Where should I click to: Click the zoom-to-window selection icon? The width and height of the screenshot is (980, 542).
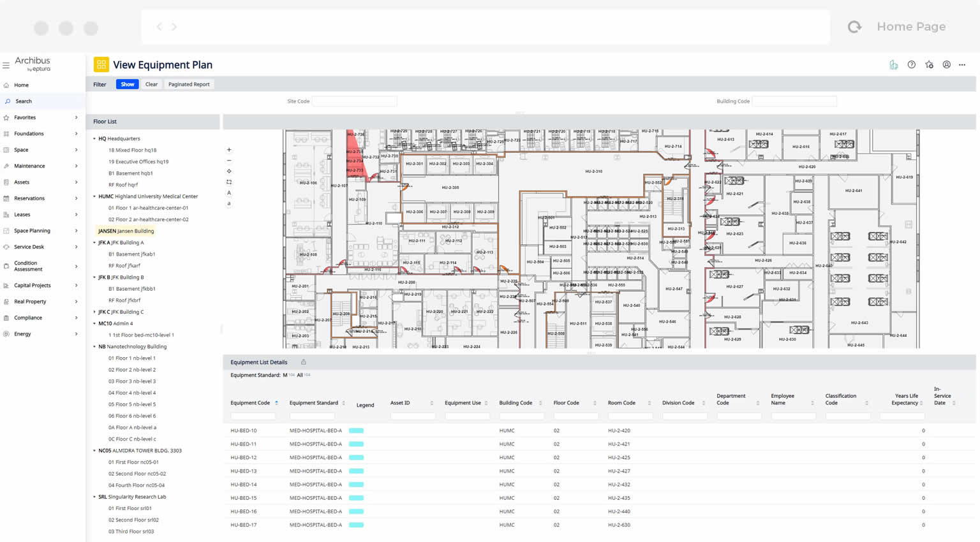[x=229, y=182]
